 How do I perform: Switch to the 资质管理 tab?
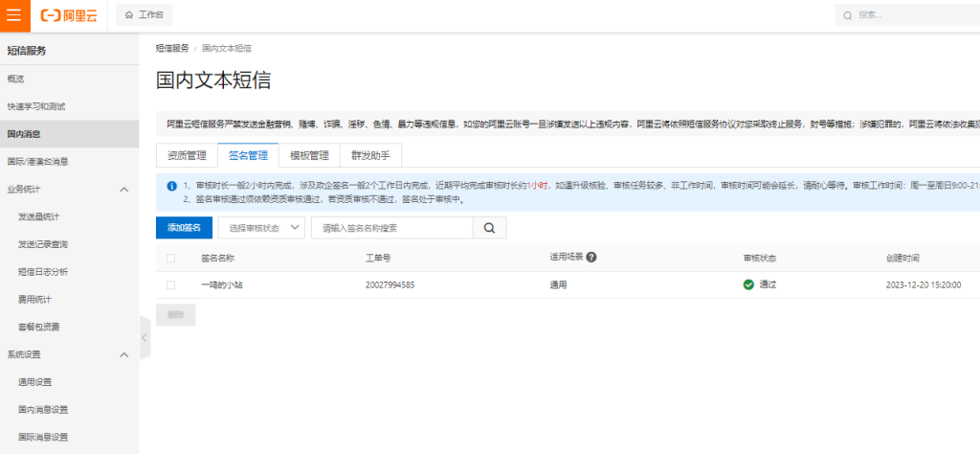[x=187, y=155]
